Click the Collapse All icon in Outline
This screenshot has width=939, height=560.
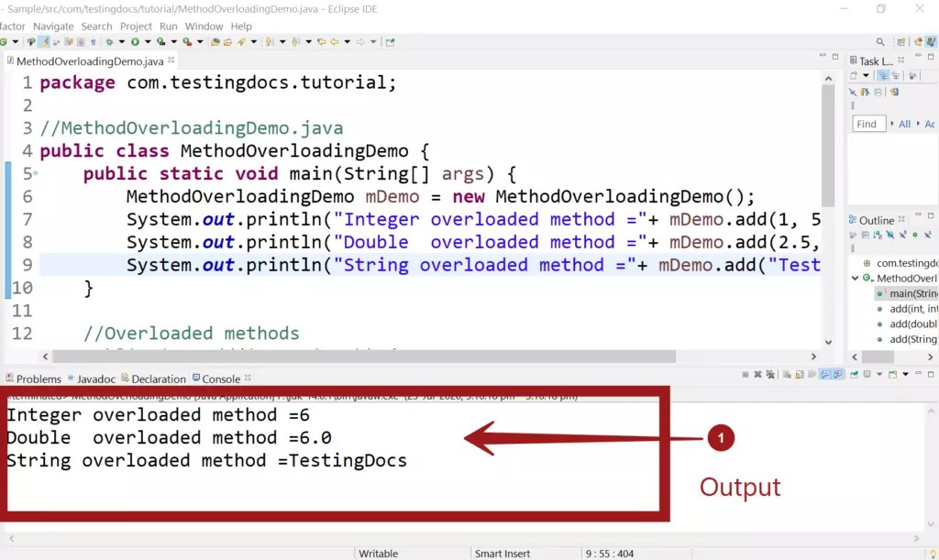pyautogui.click(x=866, y=235)
